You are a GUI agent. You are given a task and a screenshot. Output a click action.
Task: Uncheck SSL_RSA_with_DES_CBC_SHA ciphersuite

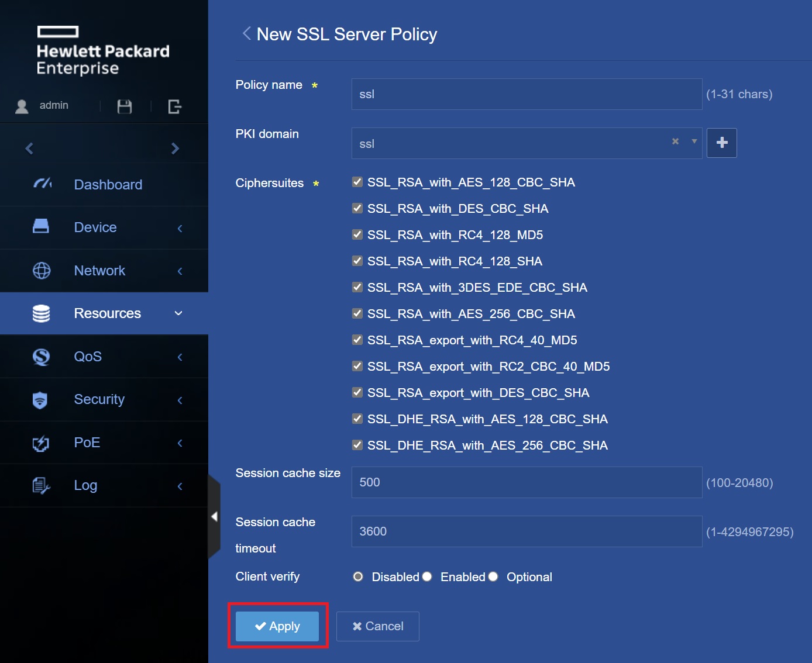click(x=357, y=208)
